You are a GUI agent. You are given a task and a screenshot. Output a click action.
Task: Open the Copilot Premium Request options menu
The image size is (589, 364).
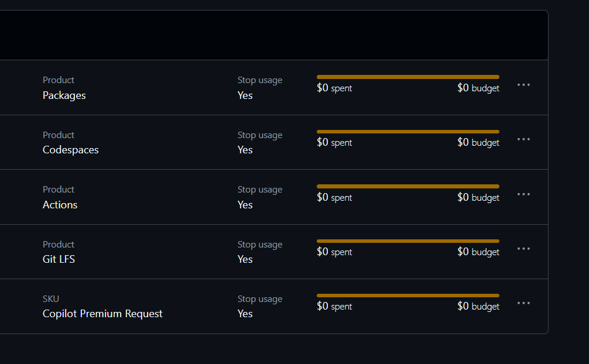pos(523,303)
